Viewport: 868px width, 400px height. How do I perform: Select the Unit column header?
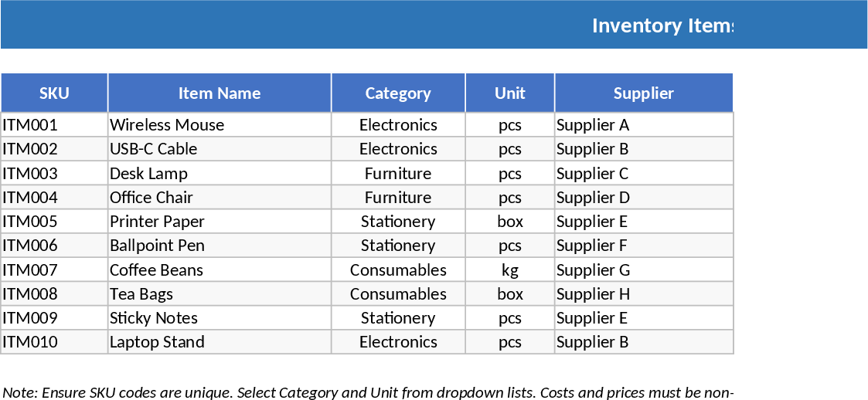point(510,93)
